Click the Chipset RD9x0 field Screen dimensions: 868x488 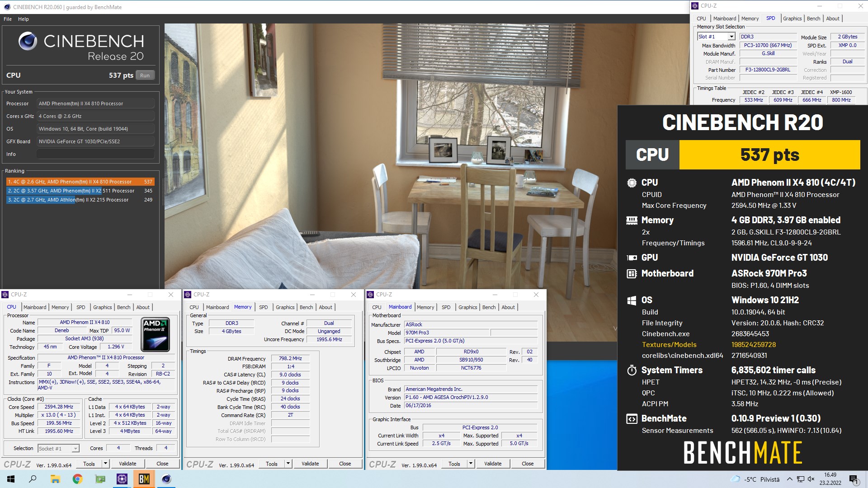(x=471, y=352)
